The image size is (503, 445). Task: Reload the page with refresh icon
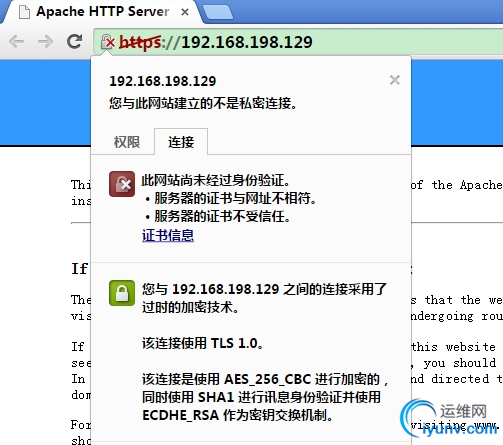75,42
